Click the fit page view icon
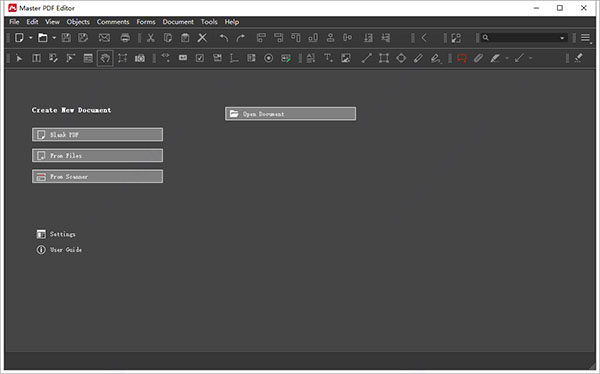Screen dimensions: 600x374 point(456,38)
